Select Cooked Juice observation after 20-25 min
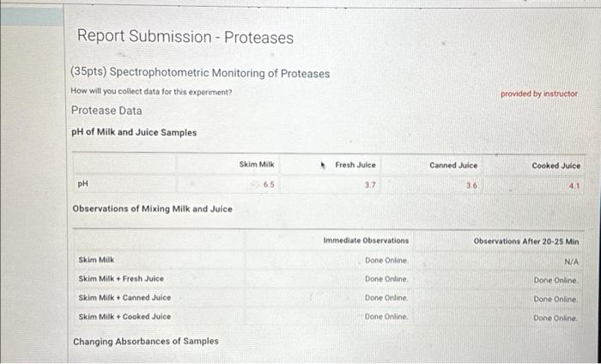The width and height of the screenshot is (601, 364). [555, 318]
